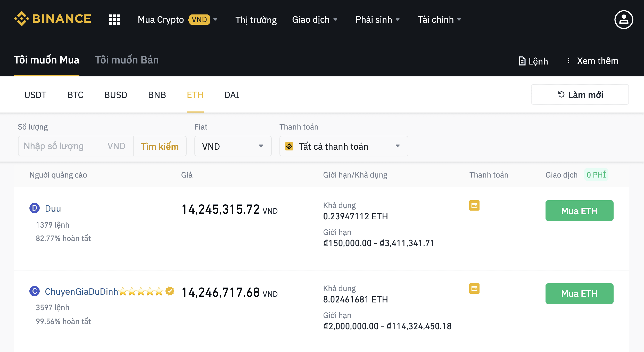The image size is (644, 352).
Task: Click the Lệnh orders document icon
Action: pyautogui.click(x=522, y=61)
